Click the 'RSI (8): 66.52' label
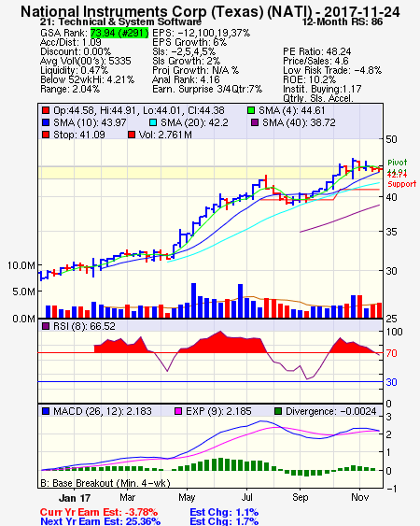 [84, 326]
